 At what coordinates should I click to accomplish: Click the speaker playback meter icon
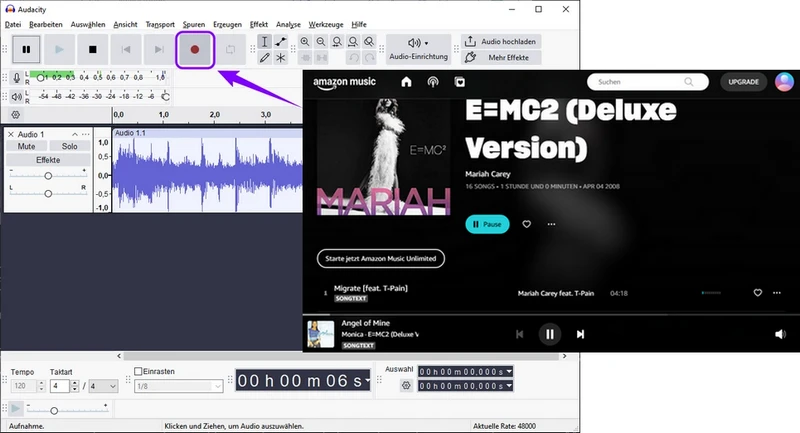[16, 96]
